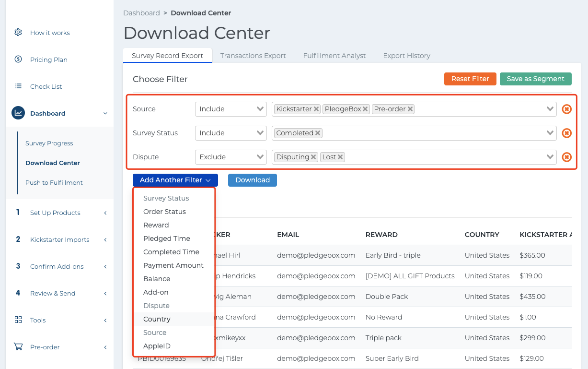Select Country from the filter menu

click(x=157, y=319)
